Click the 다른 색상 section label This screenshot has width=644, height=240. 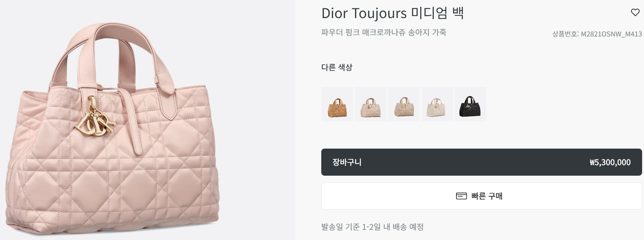337,67
